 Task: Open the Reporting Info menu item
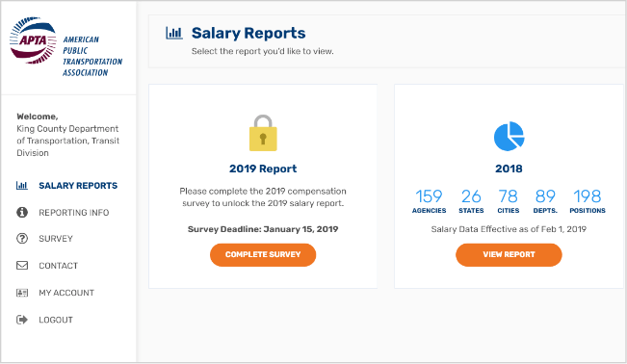pyautogui.click(x=74, y=213)
